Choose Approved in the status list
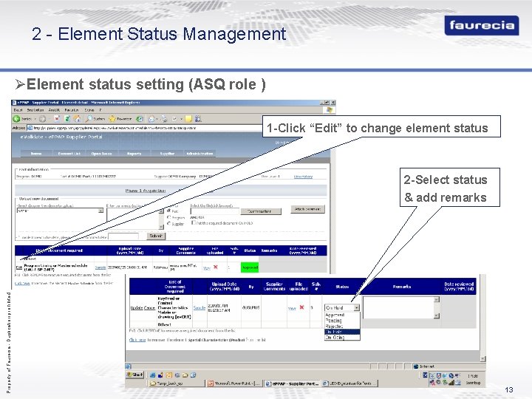Image resolution: width=532 pixels, height=399 pixels. click(342, 315)
